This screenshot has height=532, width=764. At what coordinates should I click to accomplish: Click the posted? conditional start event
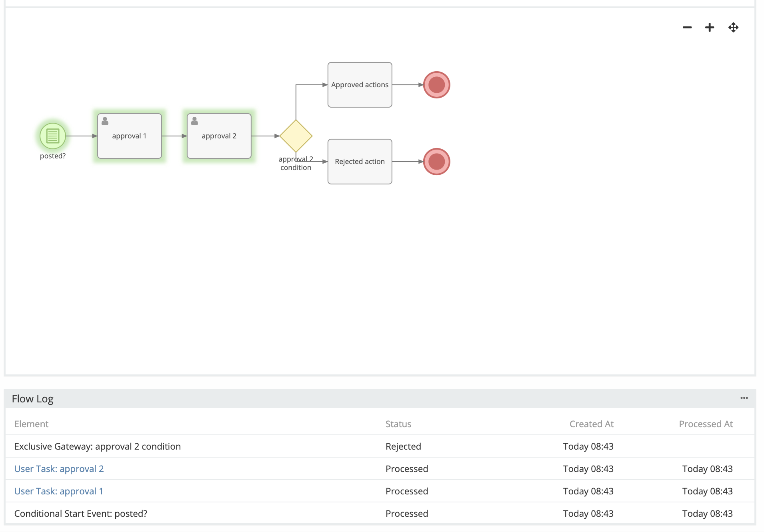[53, 136]
